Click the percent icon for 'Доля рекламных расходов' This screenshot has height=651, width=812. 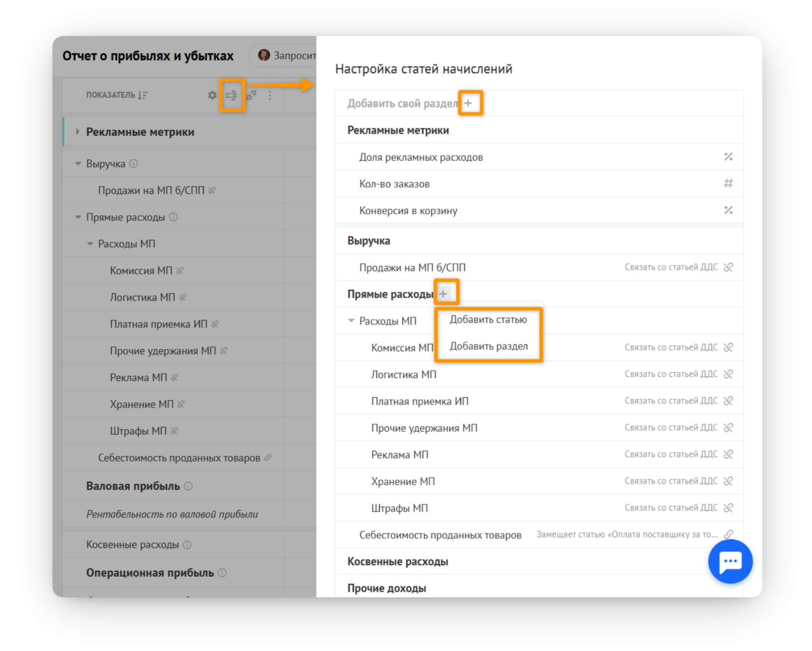click(x=728, y=157)
